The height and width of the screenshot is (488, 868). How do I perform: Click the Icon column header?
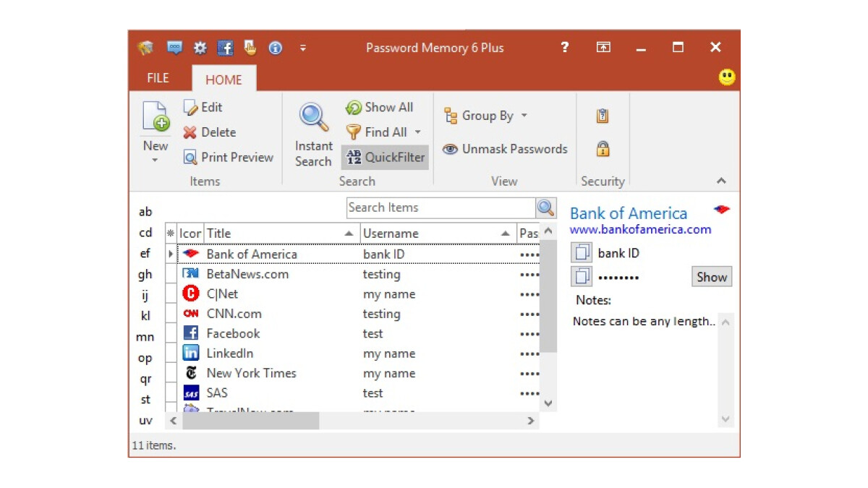[x=190, y=234]
